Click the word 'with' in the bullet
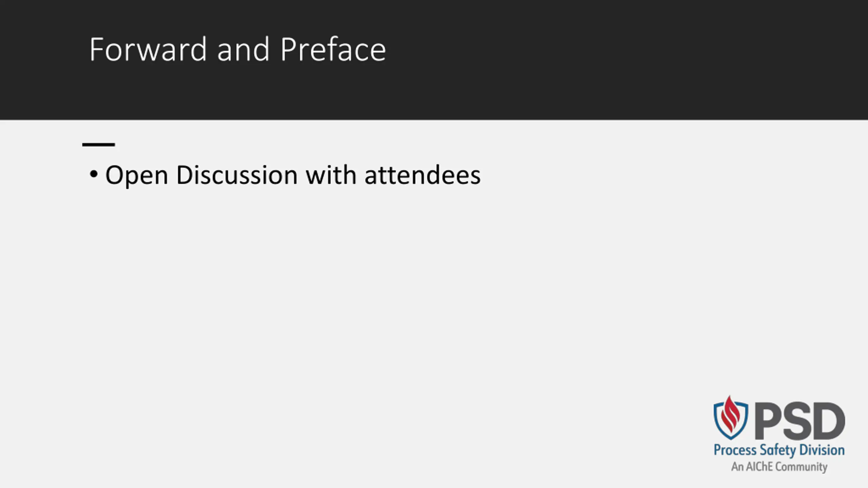Viewport: 868px width, 488px height. 331,175
